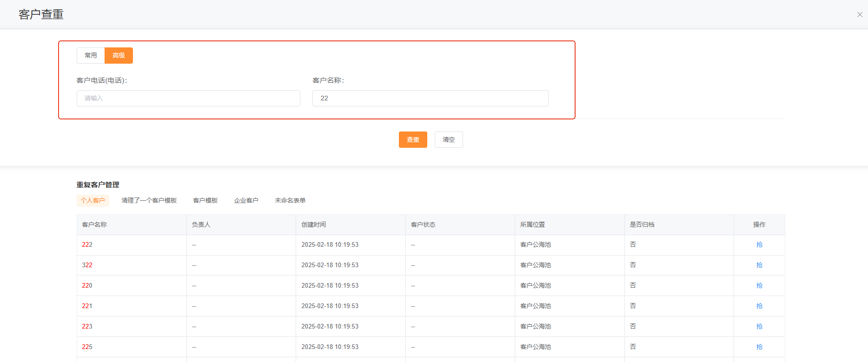The height and width of the screenshot is (362, 868).
Task: Click 抢 for customer 222
Action: pos(759,244)
